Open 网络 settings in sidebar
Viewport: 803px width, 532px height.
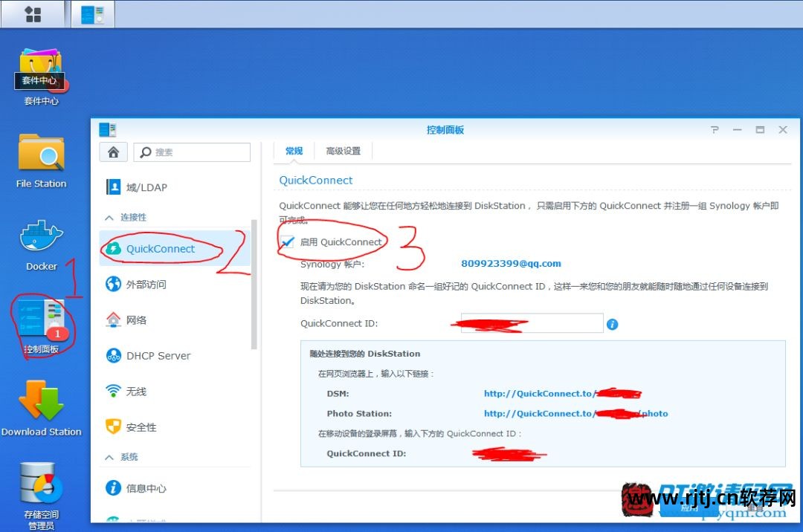tap(174, 319)
